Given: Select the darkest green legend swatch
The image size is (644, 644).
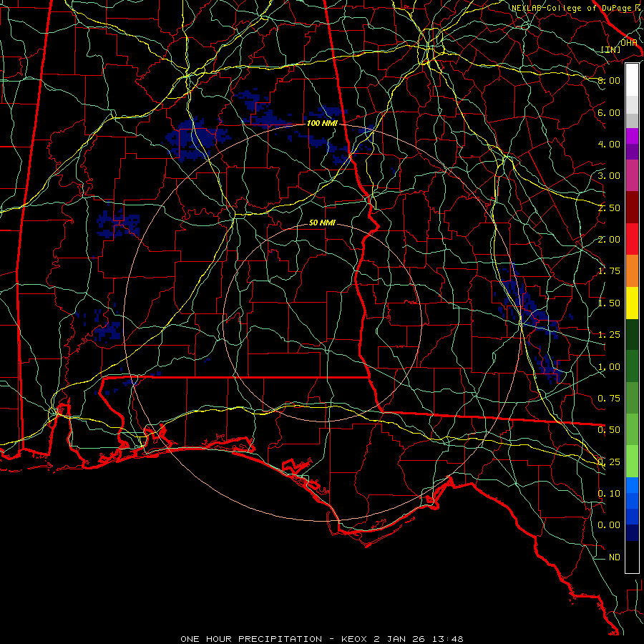Looking at the screenshot, I should coord(632,334).
